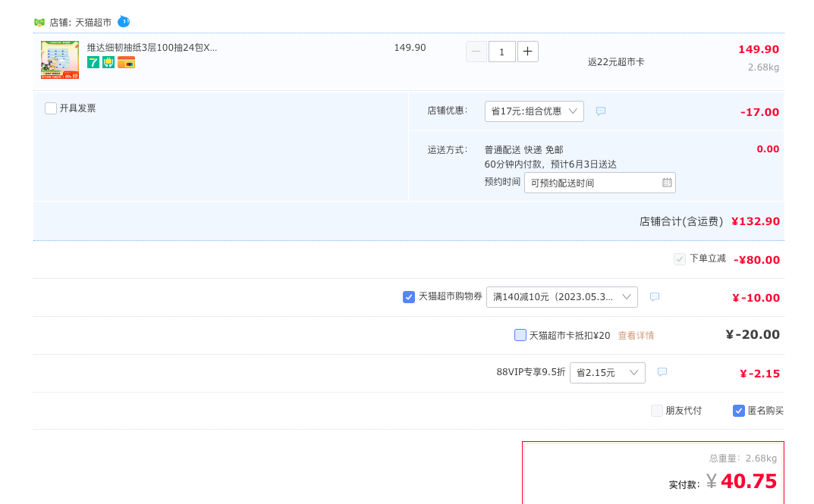Click the comment icon beside coupon dropdown
Viewport: 814px width, 504px height.
(655, 296)
